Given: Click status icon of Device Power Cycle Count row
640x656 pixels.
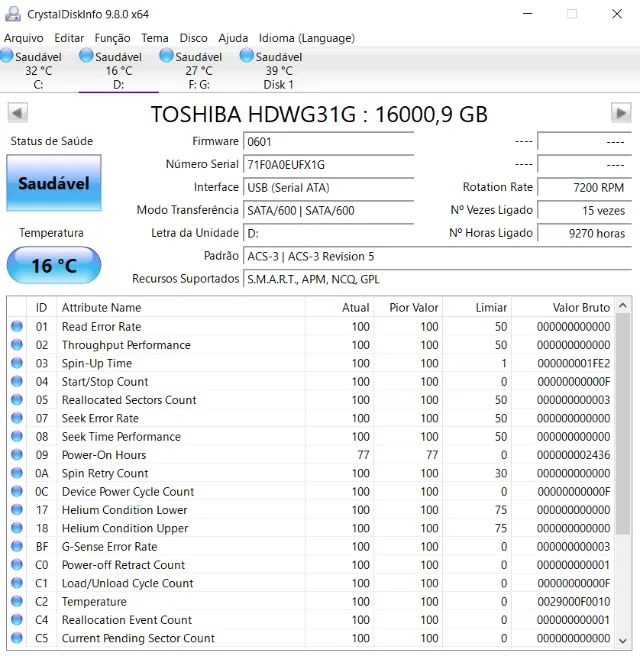Looking at the screenshot, I should click(17, 492).
